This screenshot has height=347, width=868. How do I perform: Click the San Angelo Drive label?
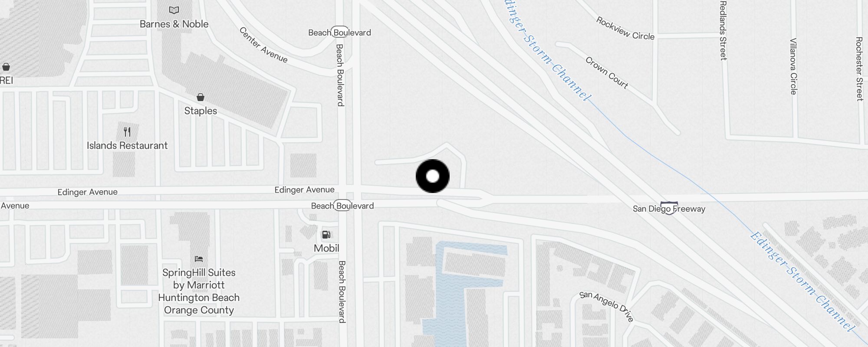[x=606, y=306]
